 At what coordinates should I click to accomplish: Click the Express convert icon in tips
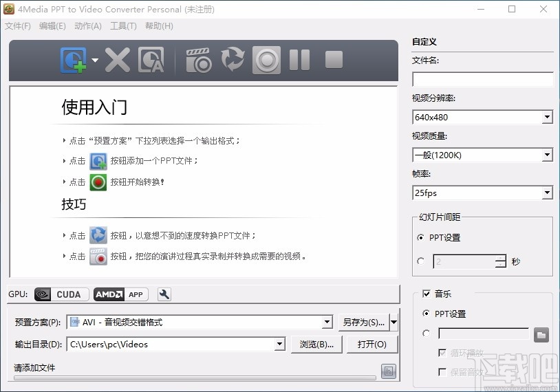click(x=98, y=235)
